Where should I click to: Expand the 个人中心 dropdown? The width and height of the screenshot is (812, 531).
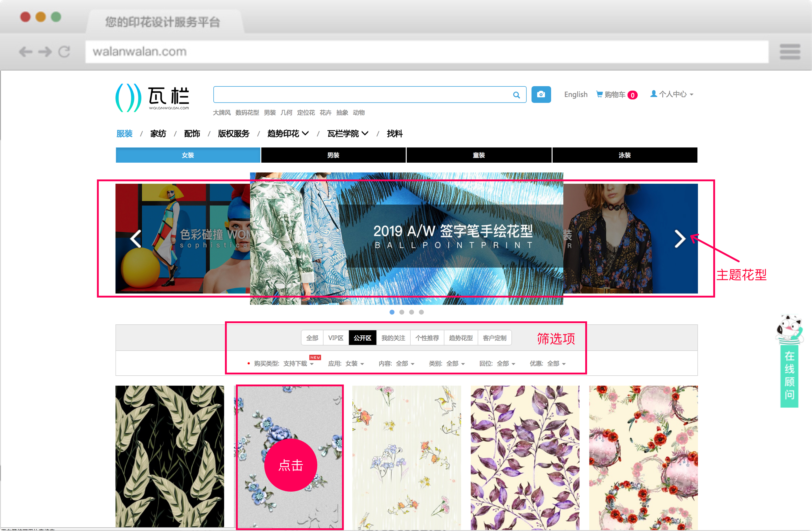tap(672, 94)
